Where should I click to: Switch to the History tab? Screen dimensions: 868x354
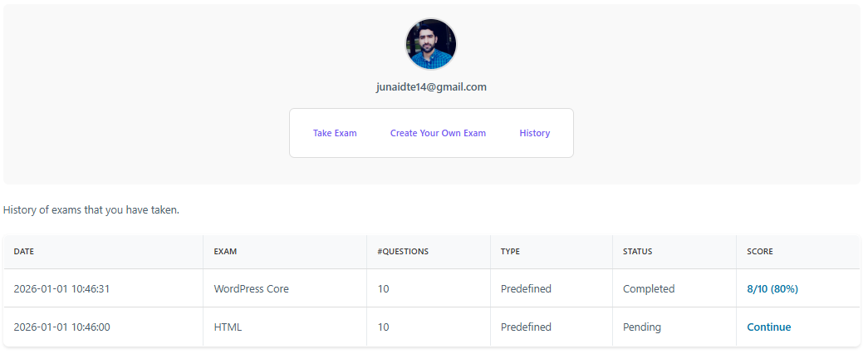[534, 133]
